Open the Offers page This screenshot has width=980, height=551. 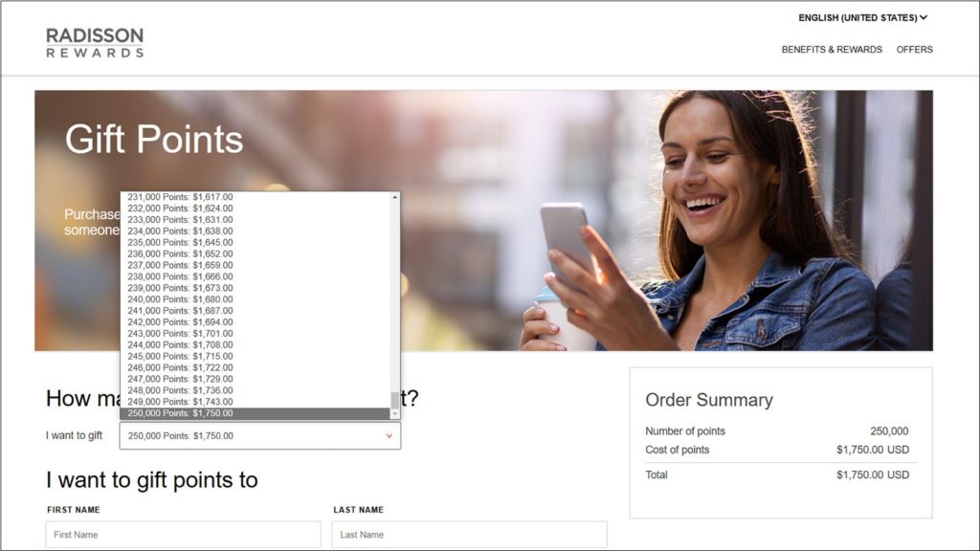[915, 49]
